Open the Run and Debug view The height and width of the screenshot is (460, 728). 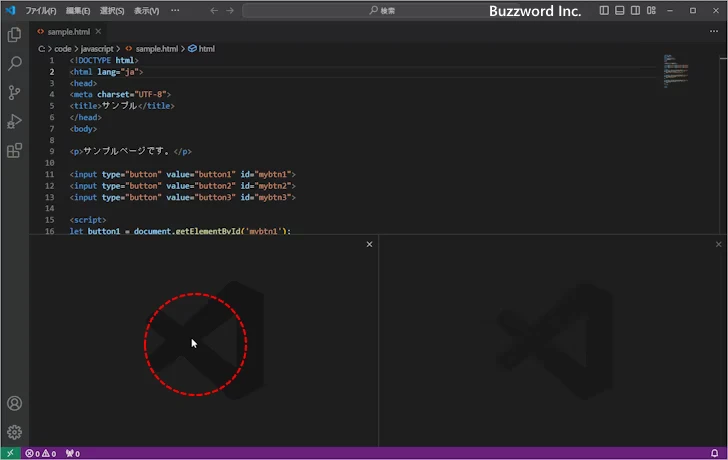tap(14, 122)
